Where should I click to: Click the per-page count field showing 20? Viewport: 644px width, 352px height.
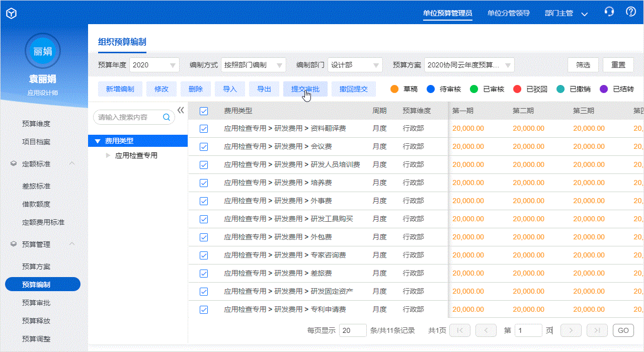tap(353, 330)
